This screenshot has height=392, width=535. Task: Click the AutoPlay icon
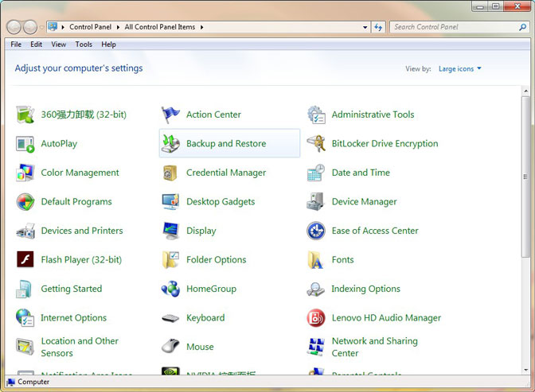tap(25, 143)
